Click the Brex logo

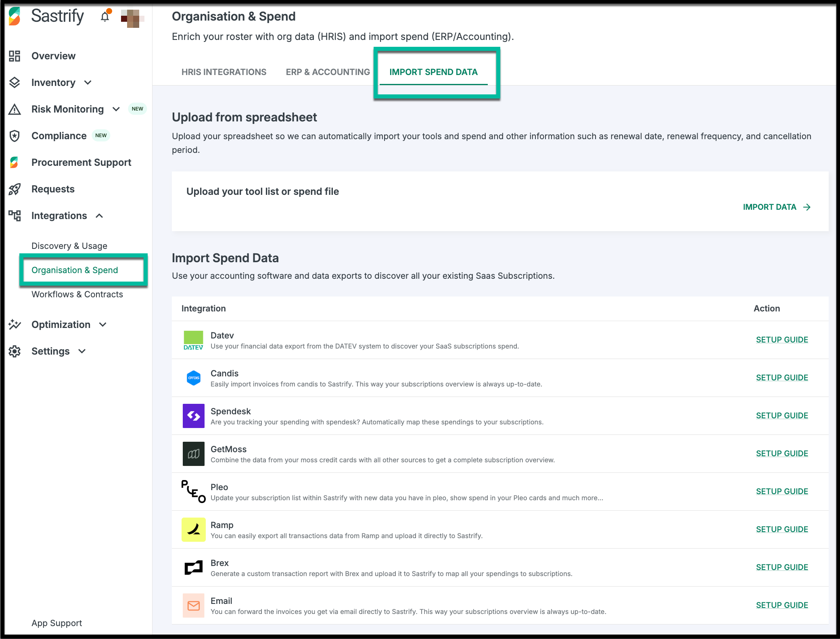tap(194, 568)
